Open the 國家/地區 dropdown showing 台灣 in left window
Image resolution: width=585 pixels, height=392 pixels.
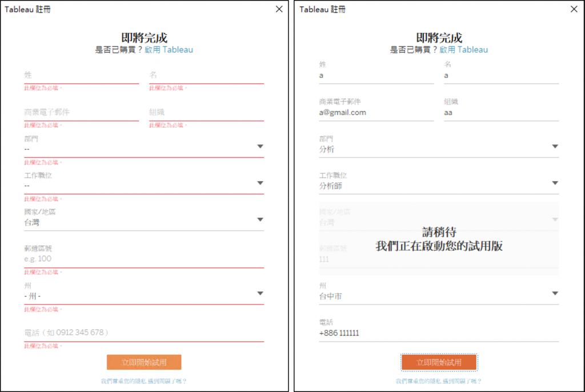point(144,219)
